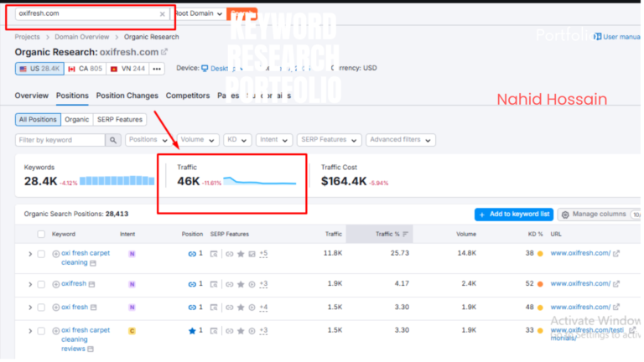The height and width of the screenshot is (362, 644).
Task: Click plus icon beside oxi fresh carpet cleaning
Action: point(56,254)
